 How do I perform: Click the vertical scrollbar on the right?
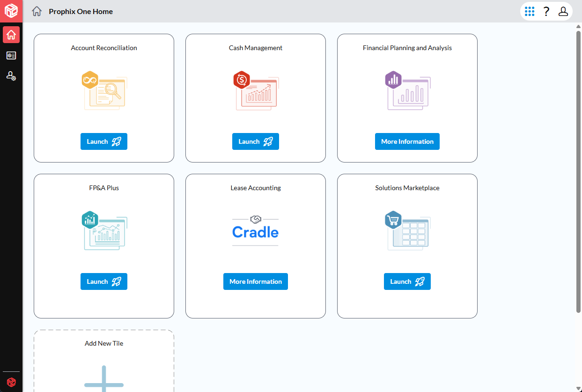pos(578,171)
